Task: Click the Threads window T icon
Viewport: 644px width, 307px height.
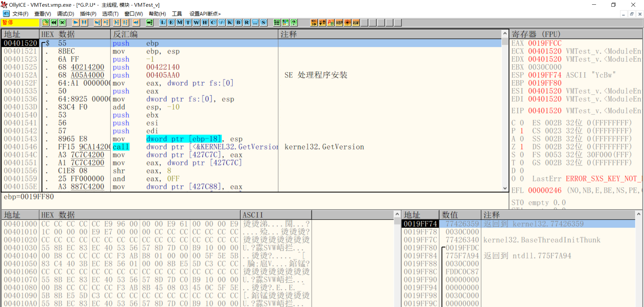Action: click(x=188, y=22)
